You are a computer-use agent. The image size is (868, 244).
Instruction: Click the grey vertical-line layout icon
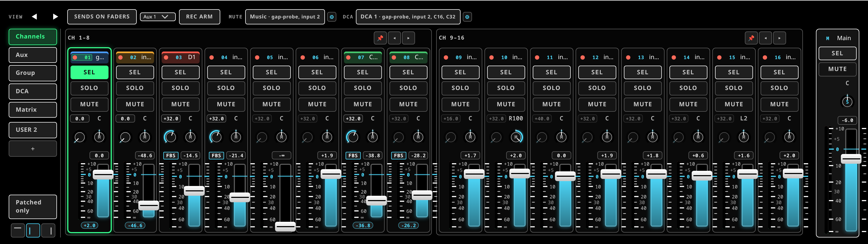[x=49, y=230]
